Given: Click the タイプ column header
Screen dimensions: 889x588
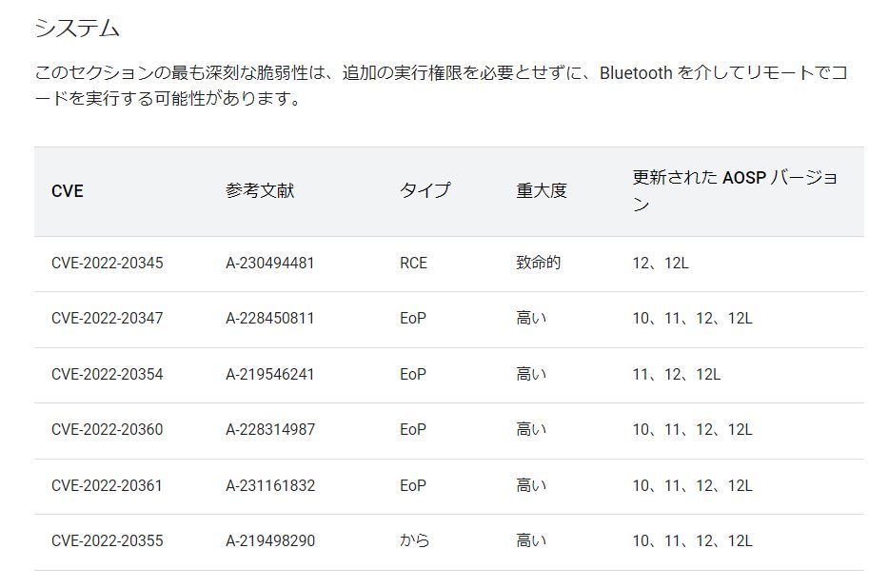Looking at the screenshot, I should pyautogui.click(x=425, y=191).
